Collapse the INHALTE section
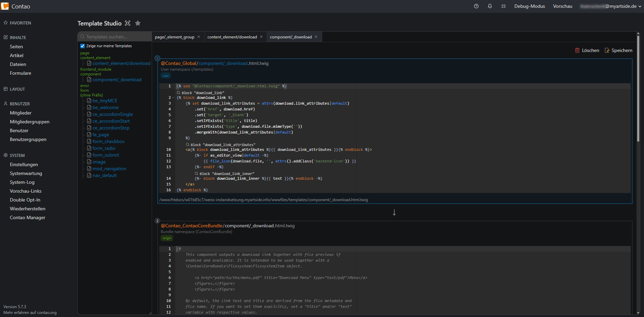Screen dimensions: 644x317 (x=15, y=37)
